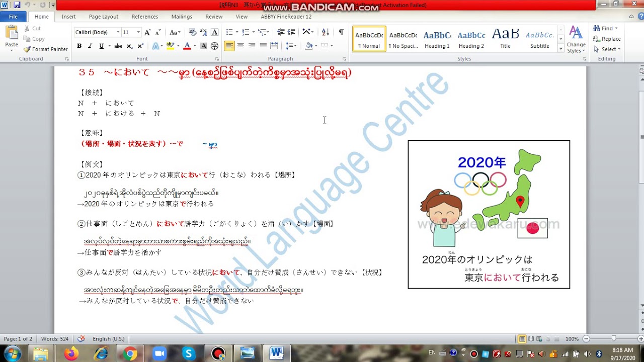Click the proofing errors icon in status bar
The height and width of the screenshot is (362, 644).
[x=81, y=339]
